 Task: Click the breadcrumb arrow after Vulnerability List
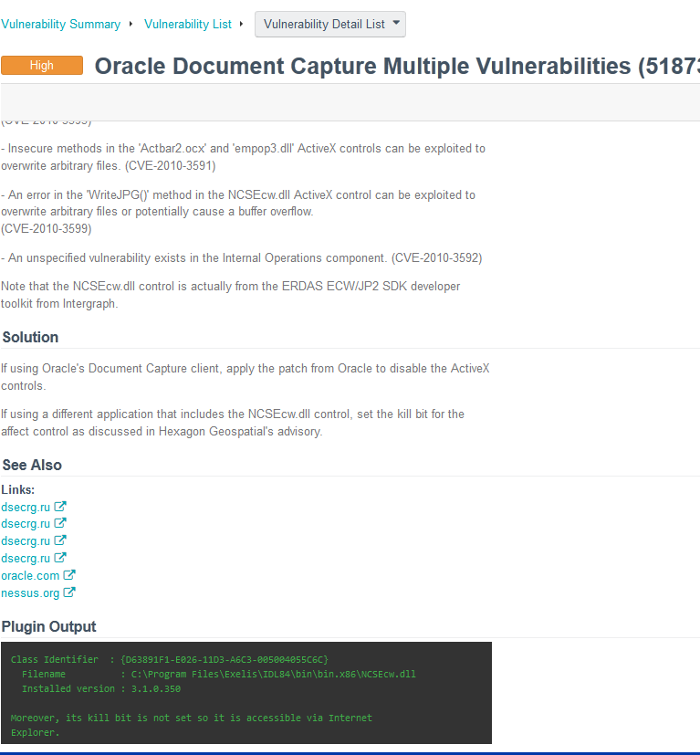241,24
